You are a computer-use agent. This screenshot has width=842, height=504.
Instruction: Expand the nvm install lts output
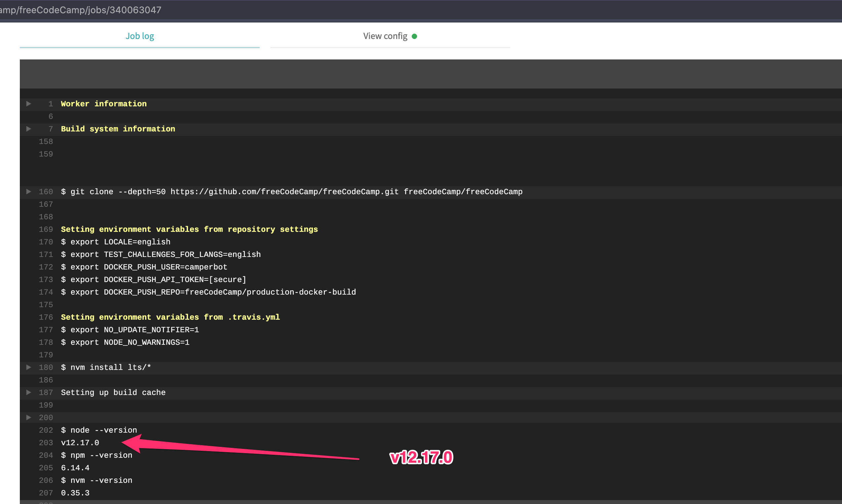click(x=28, y=367)
